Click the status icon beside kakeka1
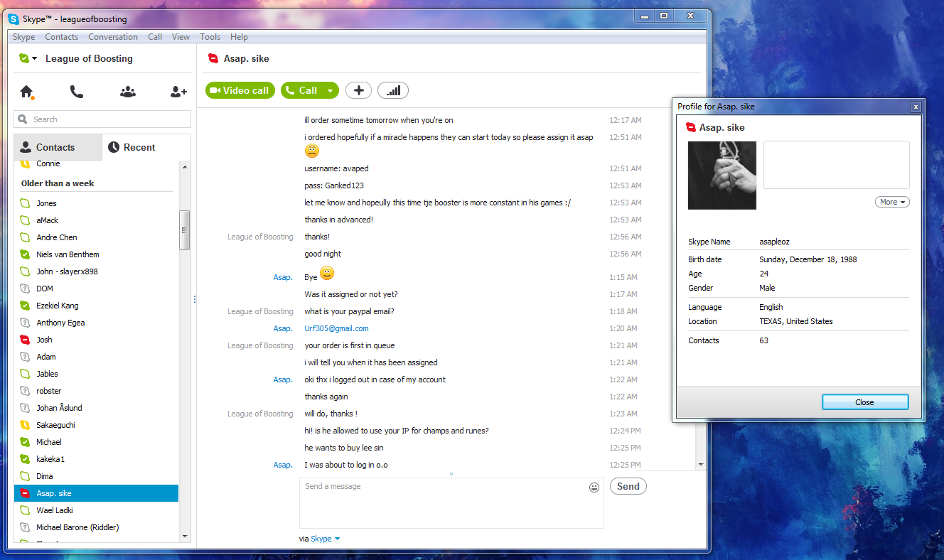This screenshot has width=944, height=560. 25,459
